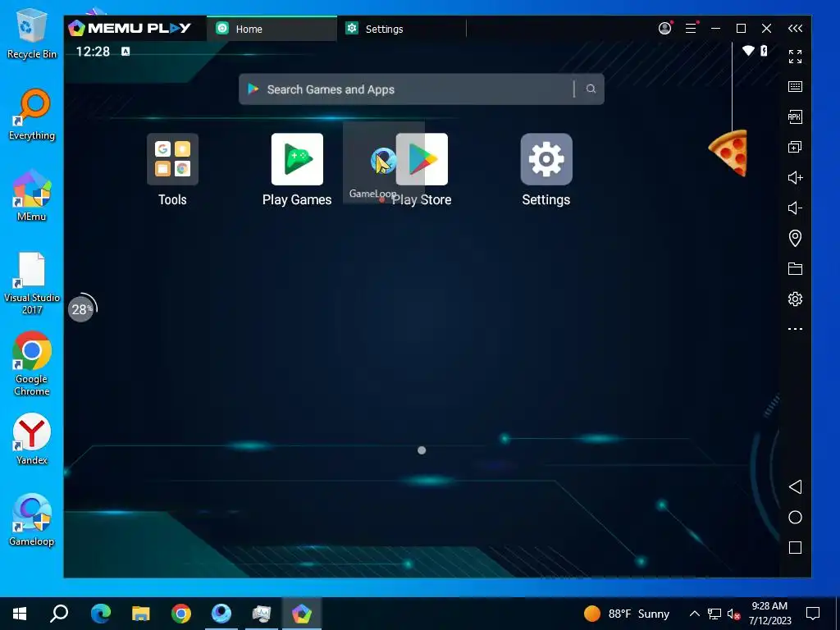Click the search magnifier in search bar
Image resolution: width=840 pixels, height=630 pixels.
[x=591, y=89]
